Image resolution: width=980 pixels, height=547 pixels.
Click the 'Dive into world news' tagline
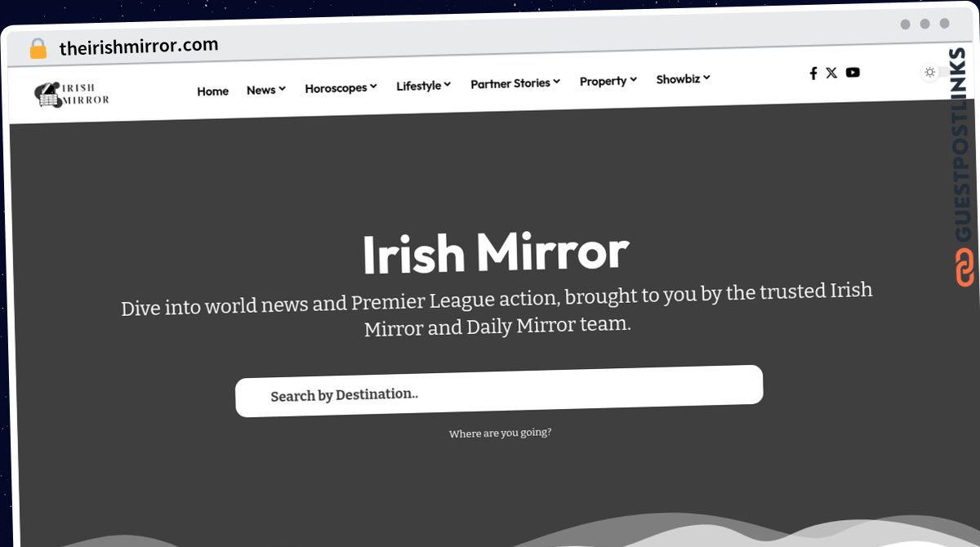[x=497, y=309]
